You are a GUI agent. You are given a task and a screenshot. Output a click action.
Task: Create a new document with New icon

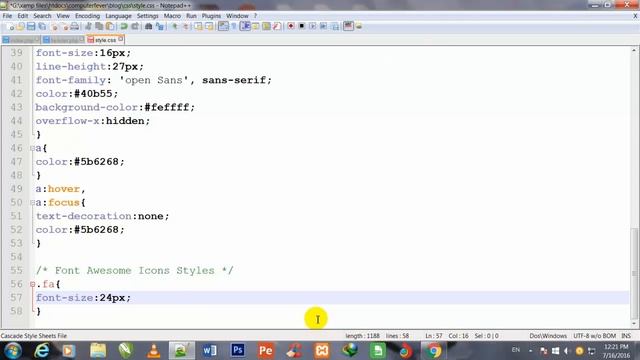[x=11, y=27]
